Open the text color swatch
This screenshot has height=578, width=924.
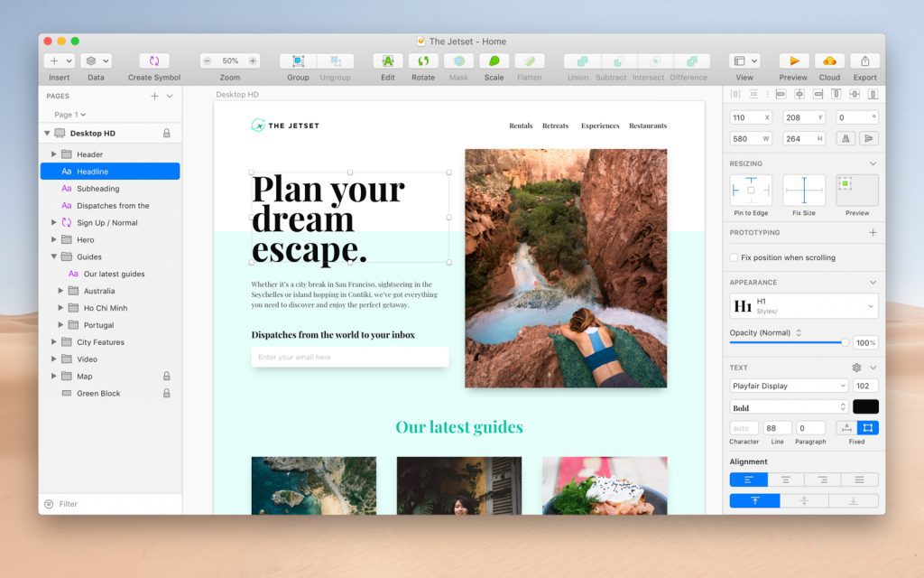click(864, 406)
